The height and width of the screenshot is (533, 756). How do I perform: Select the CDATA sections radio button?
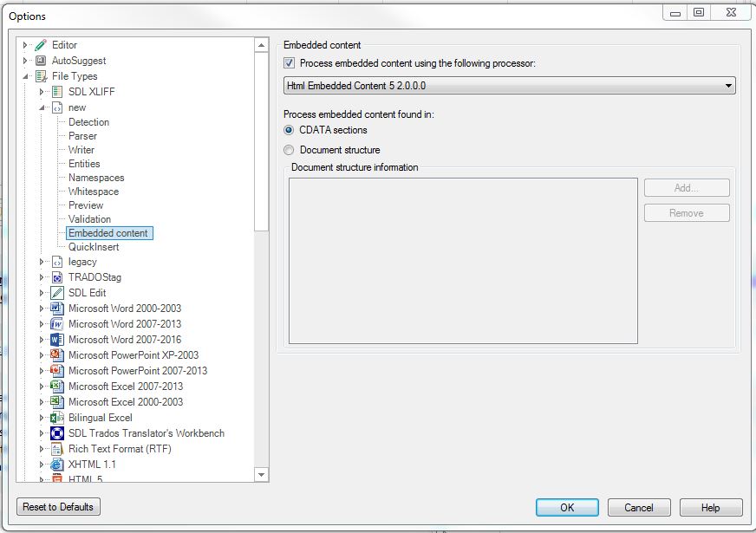pos(289,130)
